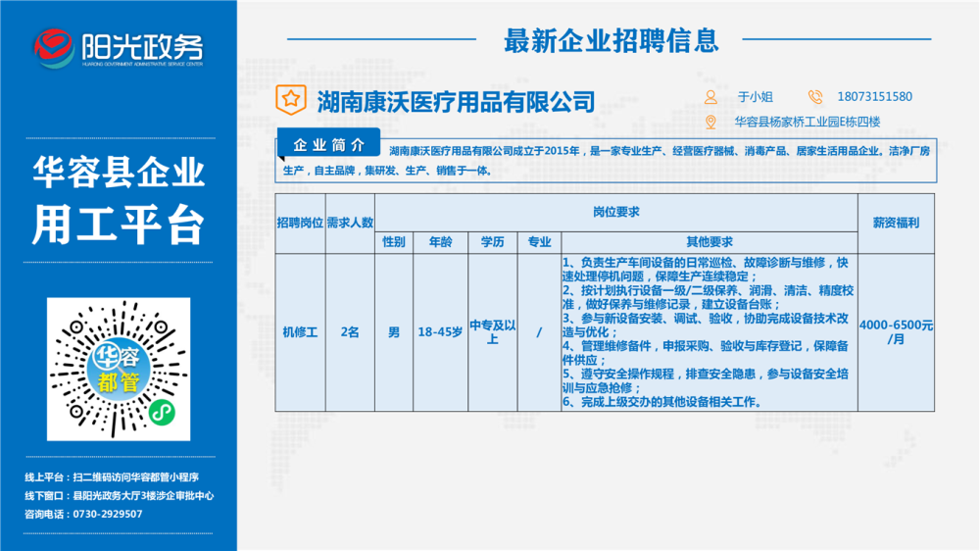Click the salary cell 4000-6500元/月
The height and width of the screenshot is (551, 980).
click(897, 332)
